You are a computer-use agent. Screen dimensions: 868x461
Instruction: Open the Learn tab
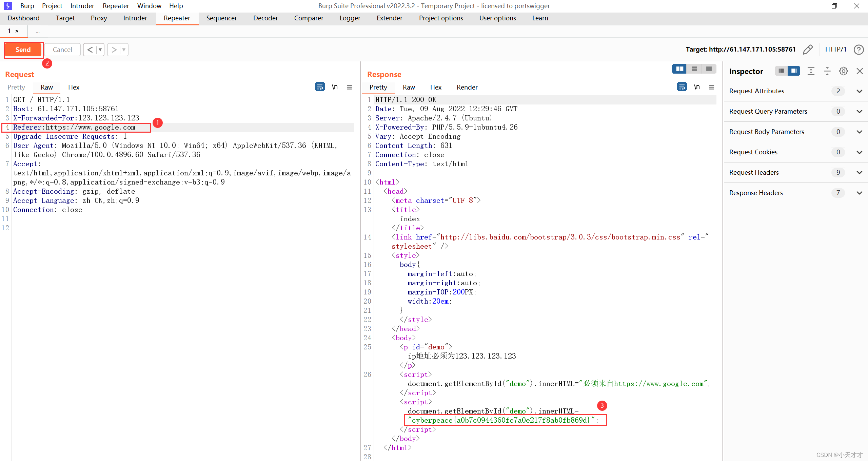[540, 18]
